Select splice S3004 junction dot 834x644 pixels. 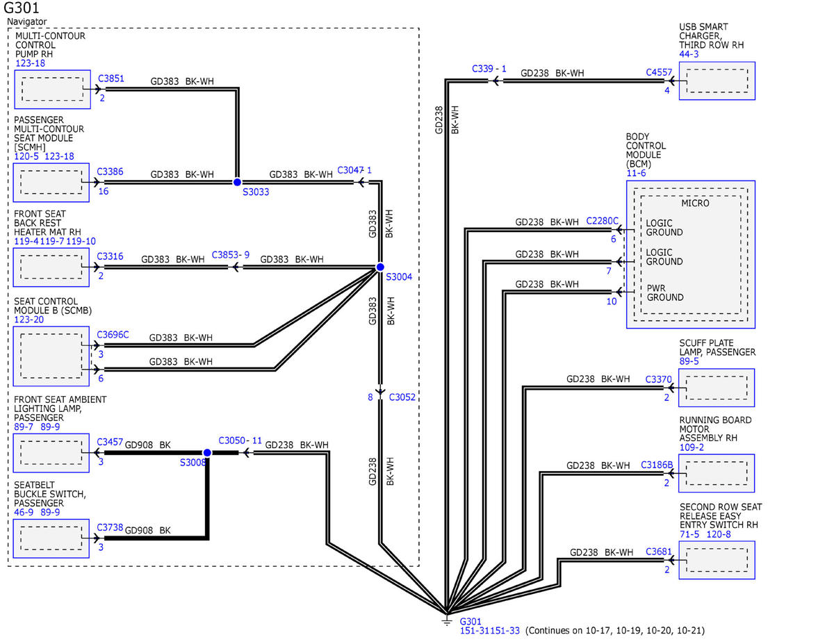(x=380, y=267)
